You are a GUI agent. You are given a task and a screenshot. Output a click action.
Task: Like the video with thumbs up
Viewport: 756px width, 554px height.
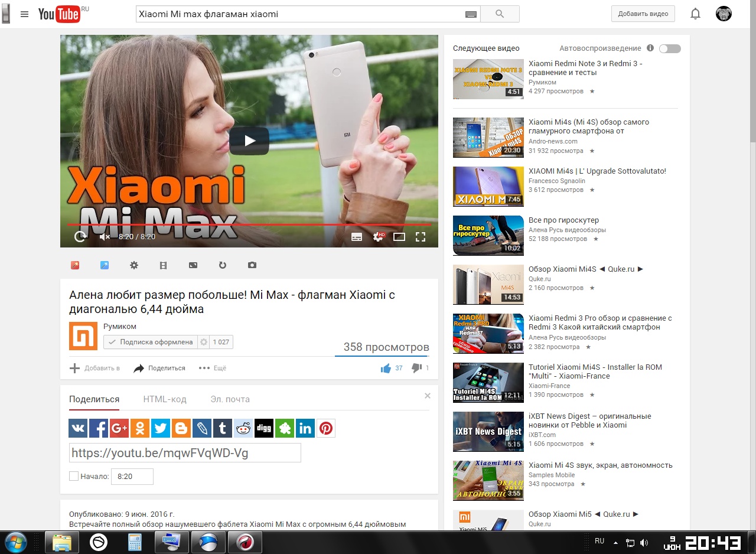point(386,369)
